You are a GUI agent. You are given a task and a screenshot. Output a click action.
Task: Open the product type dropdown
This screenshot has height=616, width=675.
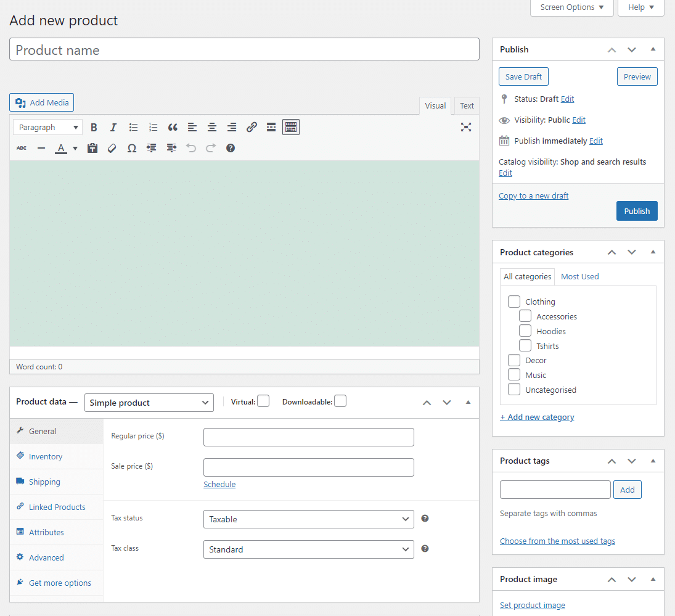[x=149, y=403]
